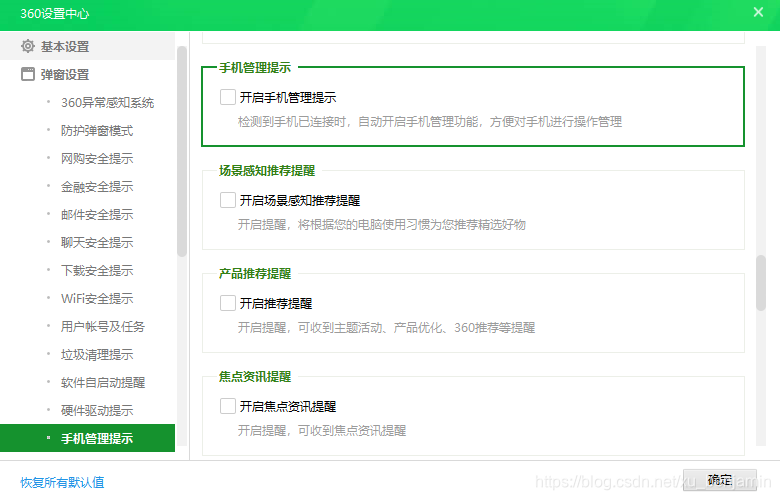
Task: Click description about 推荐精选好物
Action: pos(382,224)
